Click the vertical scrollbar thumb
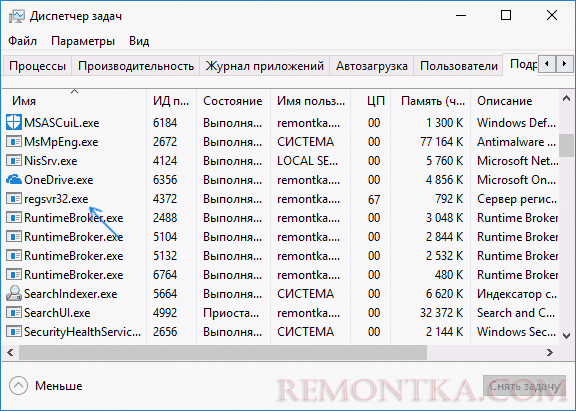 566,145
